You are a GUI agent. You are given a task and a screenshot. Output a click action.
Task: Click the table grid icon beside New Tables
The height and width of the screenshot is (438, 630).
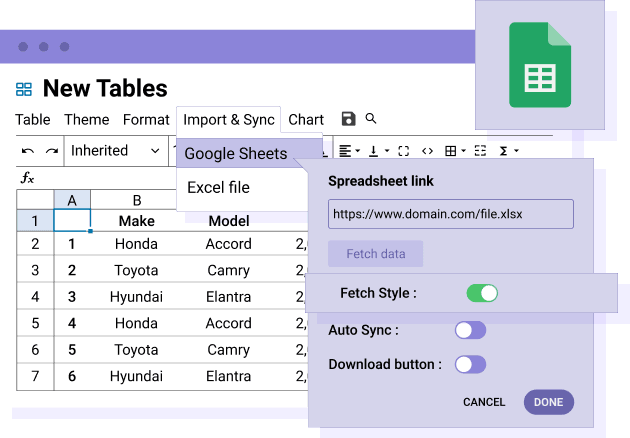point(24,89)
